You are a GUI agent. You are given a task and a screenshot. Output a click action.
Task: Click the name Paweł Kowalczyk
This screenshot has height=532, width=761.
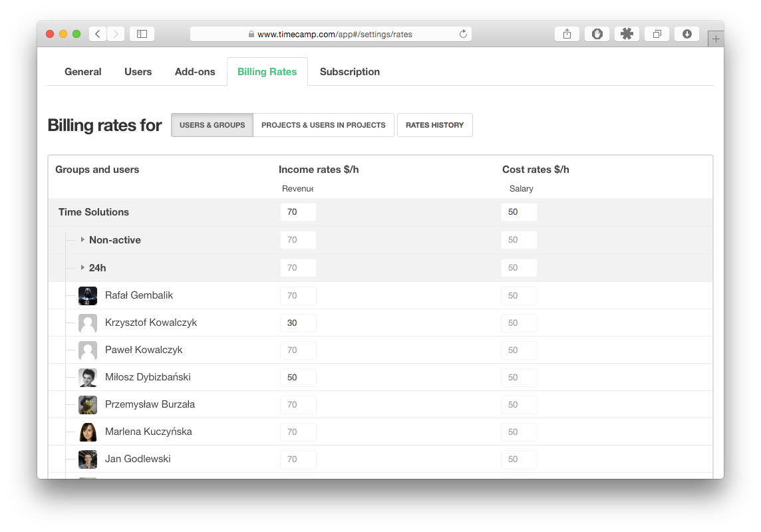[x=144, y=350]
